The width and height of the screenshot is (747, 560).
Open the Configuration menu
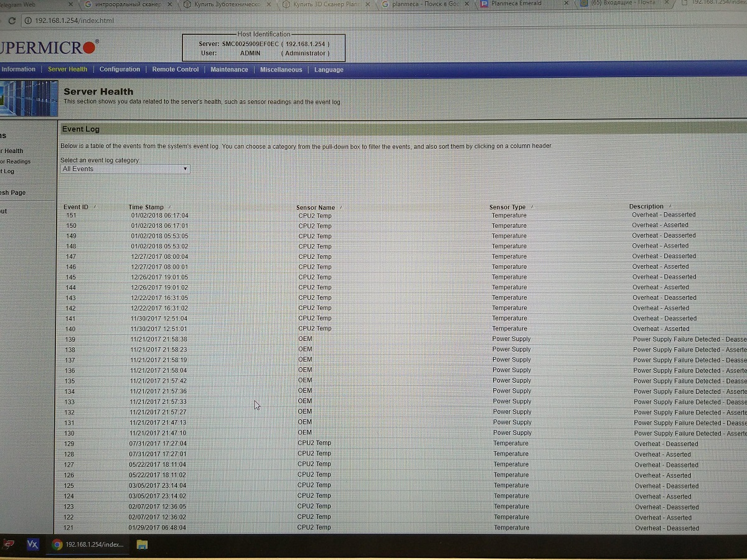[x=120, y=70]
